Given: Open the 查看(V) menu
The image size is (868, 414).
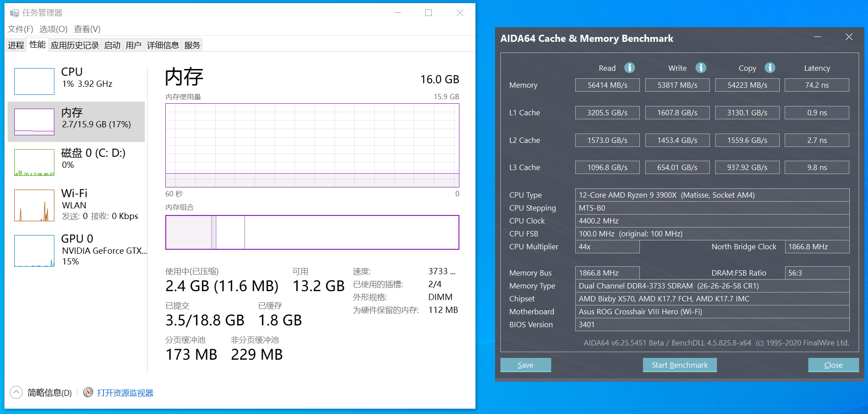Looking at the screenshot, I should point(87,29).
